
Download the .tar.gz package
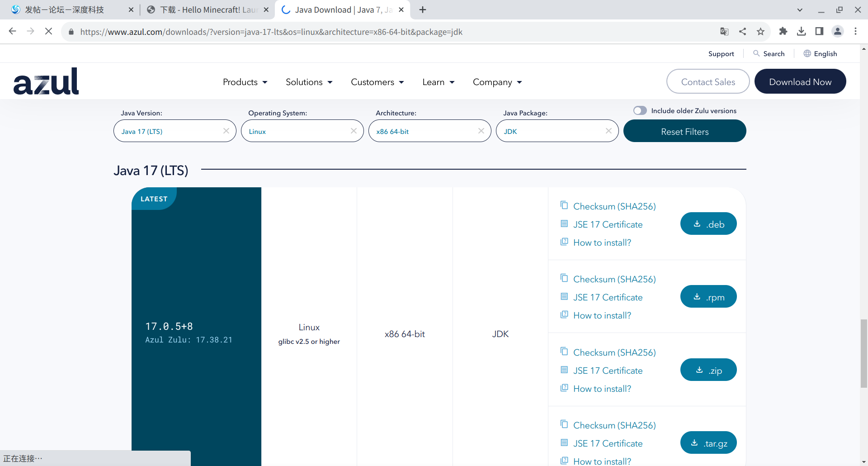pyautogui.click(x=708, y=443)
